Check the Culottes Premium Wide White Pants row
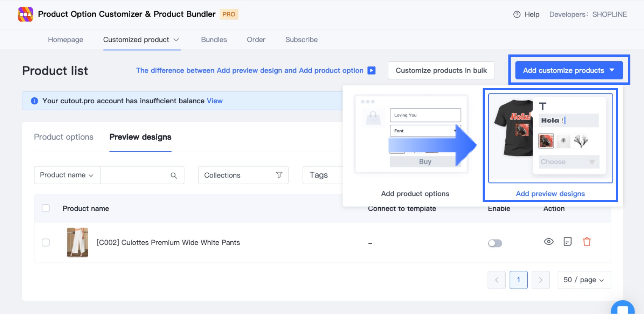The height and width of the screenshot is (314, 644). tap(46, 242)
